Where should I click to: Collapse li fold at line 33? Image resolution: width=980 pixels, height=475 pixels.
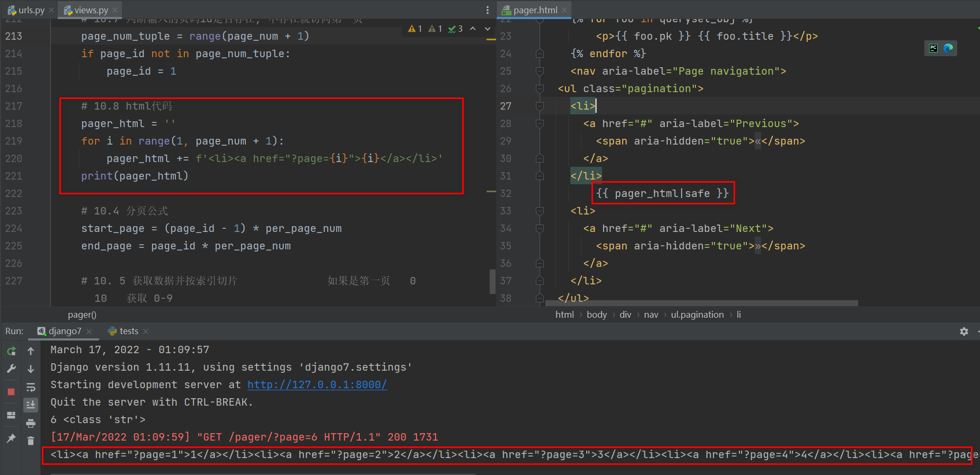click(x=540, y=211)
